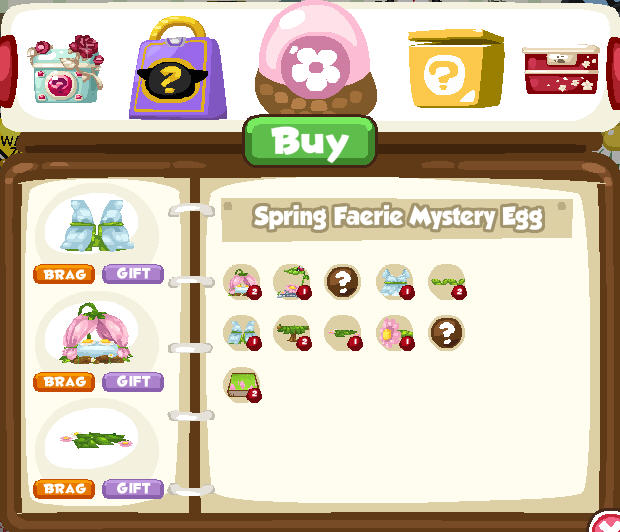Select the purple mystery handbag
The height and width of the screenshot is (532, 620).
(x=178, y=68)
